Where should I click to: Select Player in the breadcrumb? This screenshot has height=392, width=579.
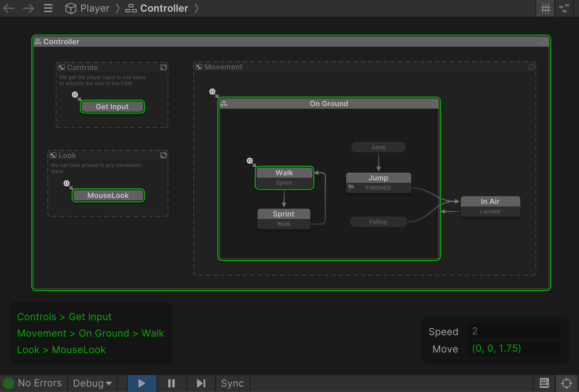[x=95, y=8]
